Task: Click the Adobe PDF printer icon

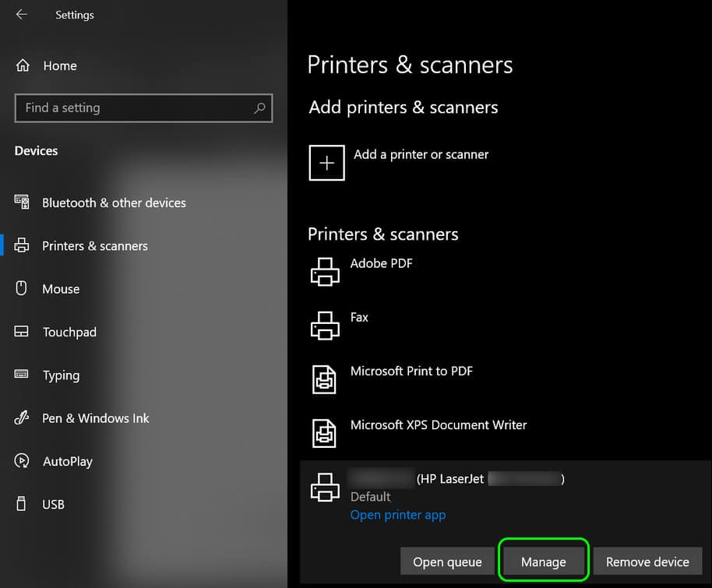Action: [x=325, y=272]
